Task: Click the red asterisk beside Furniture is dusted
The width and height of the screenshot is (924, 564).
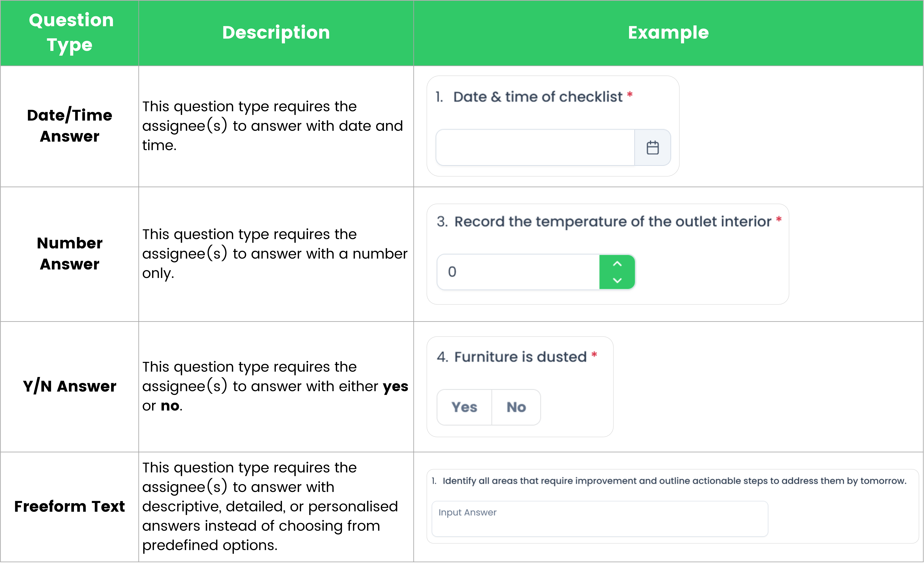Action: coord(594,354)
